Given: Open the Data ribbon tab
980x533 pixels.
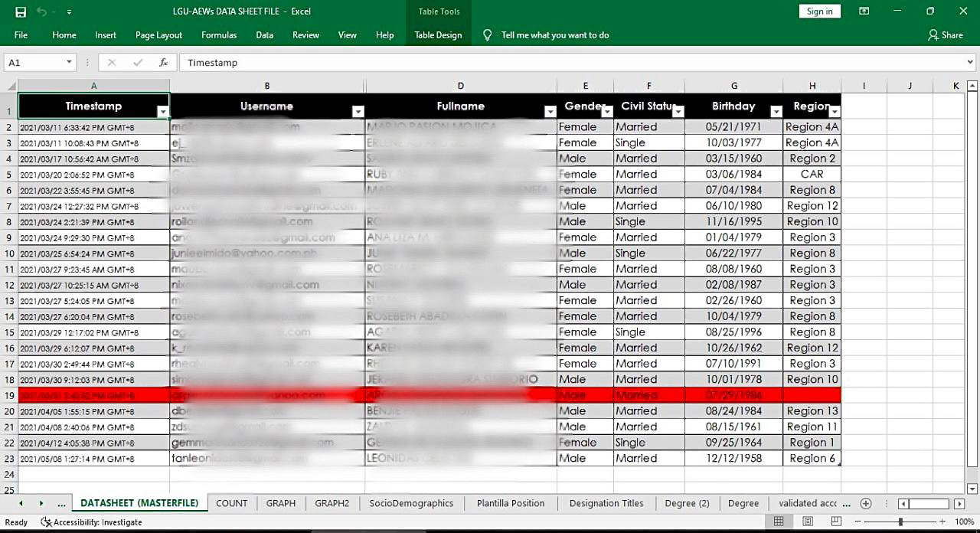Looking at the screenshot, I should (x=264, y=35).
